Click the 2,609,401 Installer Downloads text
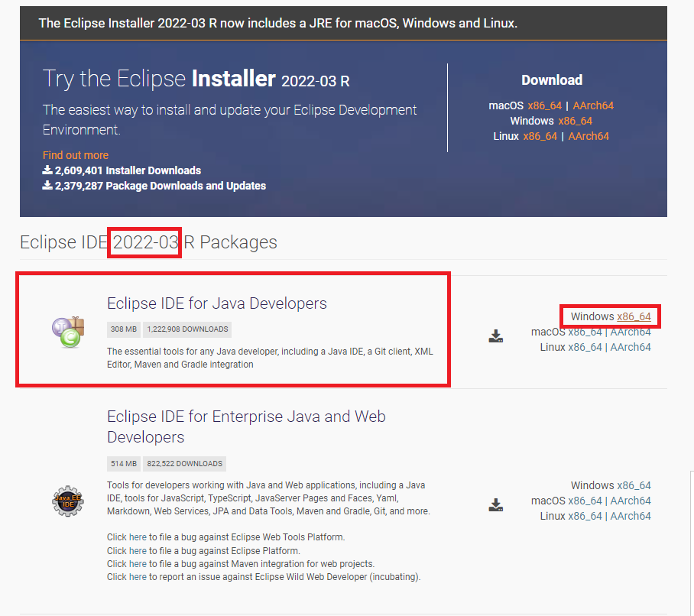The width and height of the screenshot is (694, 616). pyautogui.click(x=128, y=170)
